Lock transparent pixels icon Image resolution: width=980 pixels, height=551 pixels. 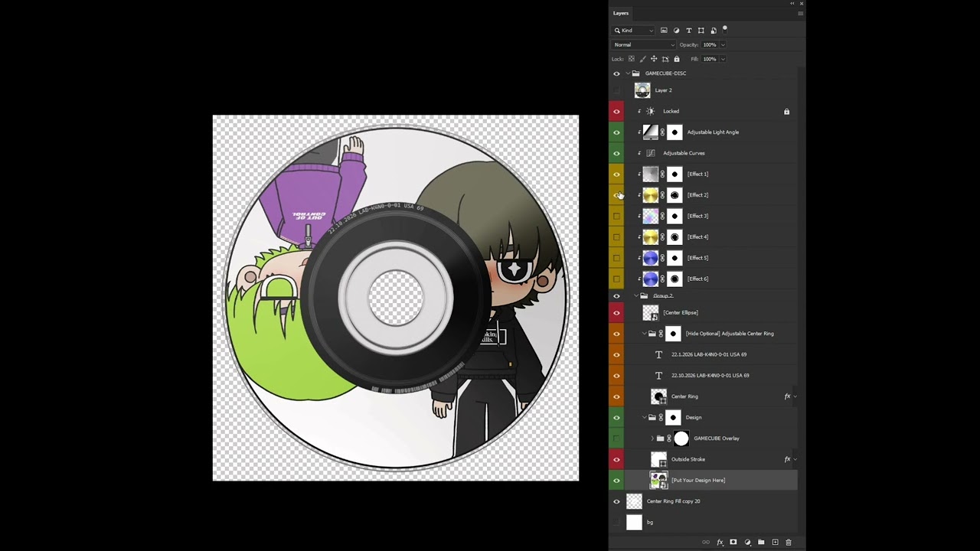tap(632, 59)
